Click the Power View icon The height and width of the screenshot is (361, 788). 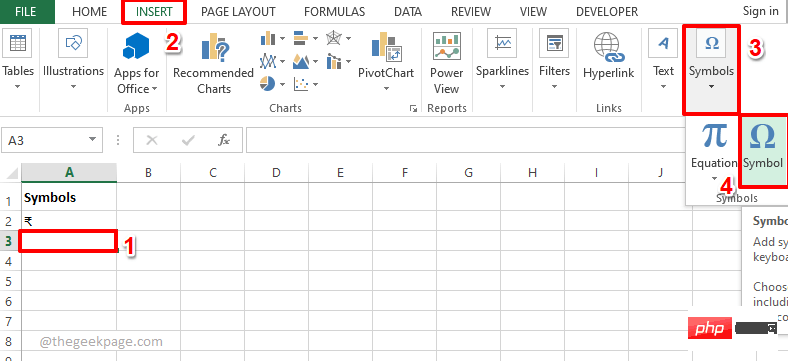(x=446, y=46)
